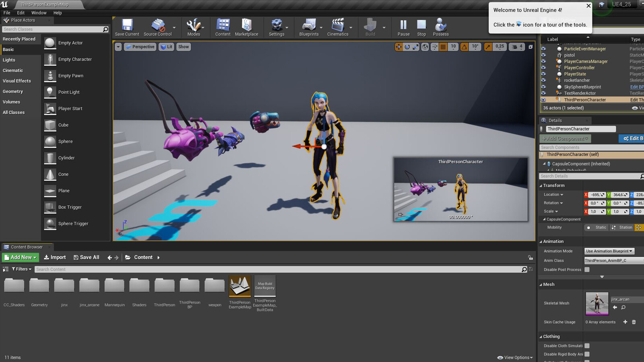Open the Settings toolbar icon

[277, 27]
